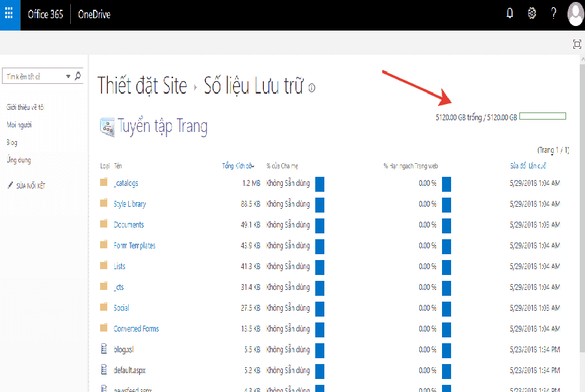Click the help question mark icon
This screenshot has width=585, height=392.
click(553, 14)
